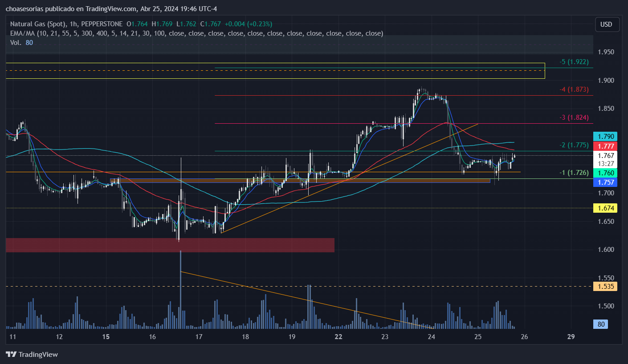Click the dark red support zone rectangle

coord(170,245)
